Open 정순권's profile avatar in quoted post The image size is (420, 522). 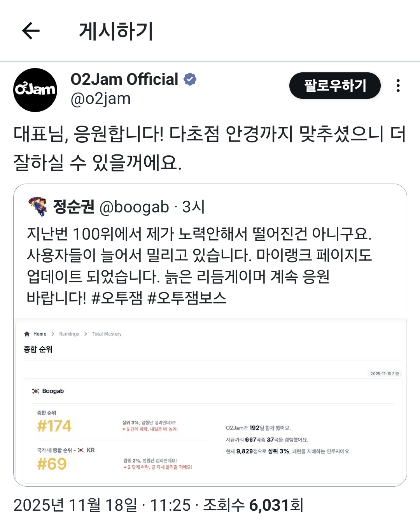38,207
